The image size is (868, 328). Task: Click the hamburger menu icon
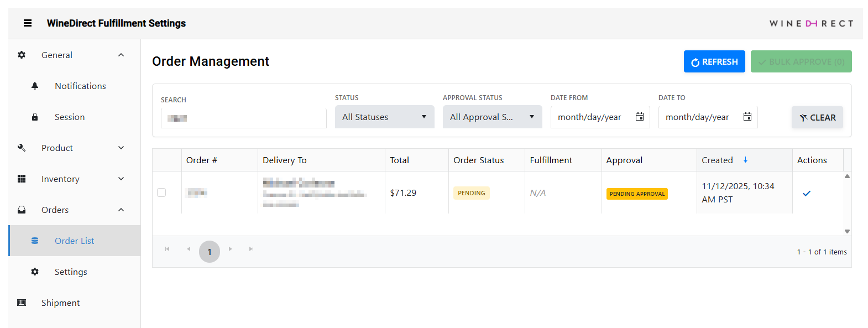pos(28,23)
